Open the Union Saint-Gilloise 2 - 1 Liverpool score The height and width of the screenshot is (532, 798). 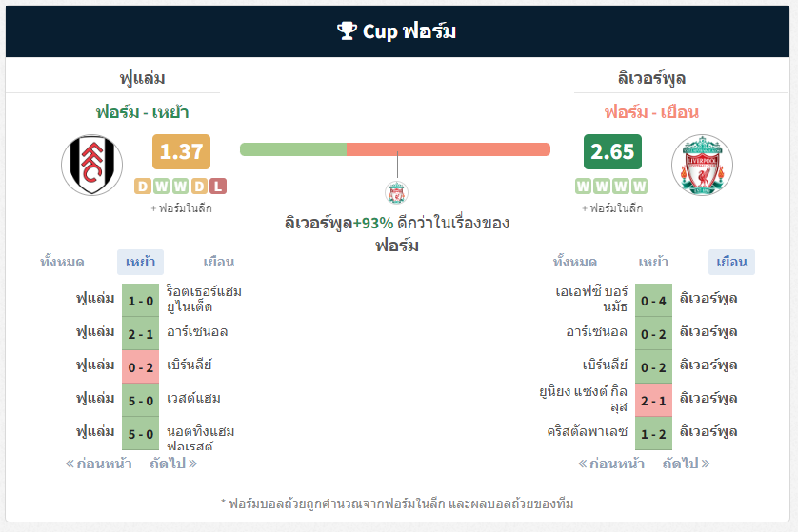(653, 401)
